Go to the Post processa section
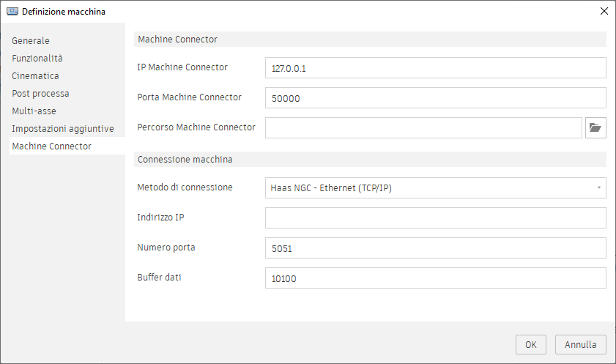 [x=41, y=94]
